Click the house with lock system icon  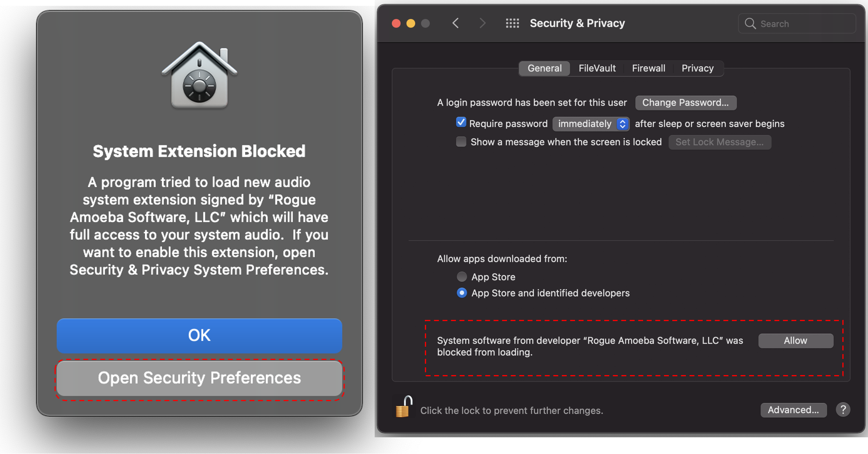click(199, 75)
